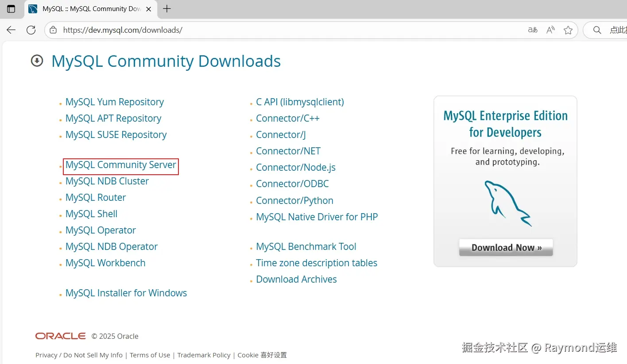Viewport: 627px width, 364px height.
Task: Click the MySQL Community Downloads heading
Action: pos(166,61)
